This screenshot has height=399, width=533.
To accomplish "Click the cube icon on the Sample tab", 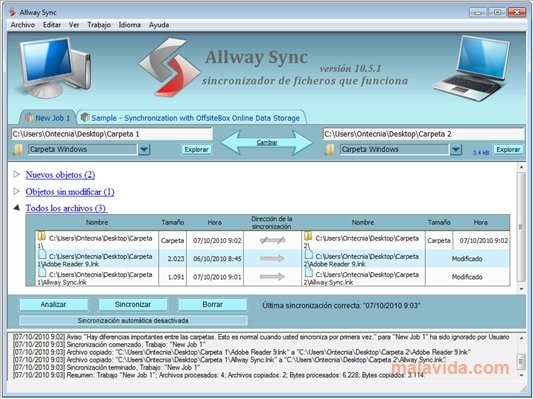I will pos(85,117).
